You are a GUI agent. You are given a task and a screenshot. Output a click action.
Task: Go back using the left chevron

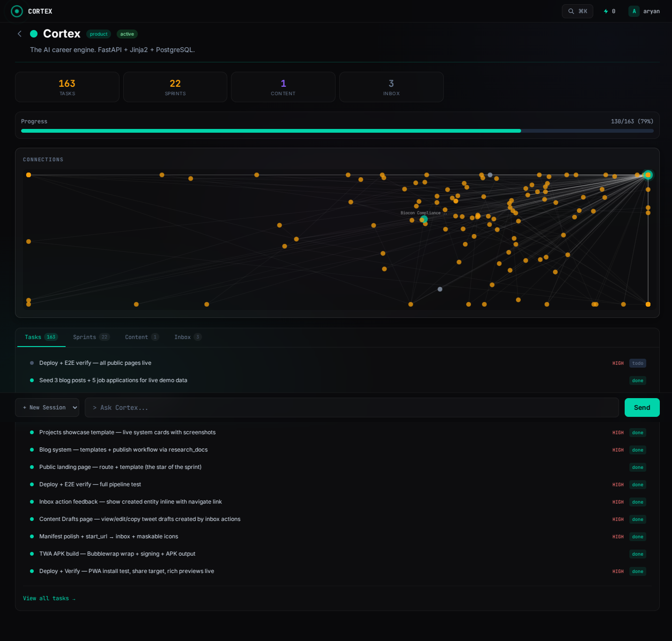[x=20, y=34]
